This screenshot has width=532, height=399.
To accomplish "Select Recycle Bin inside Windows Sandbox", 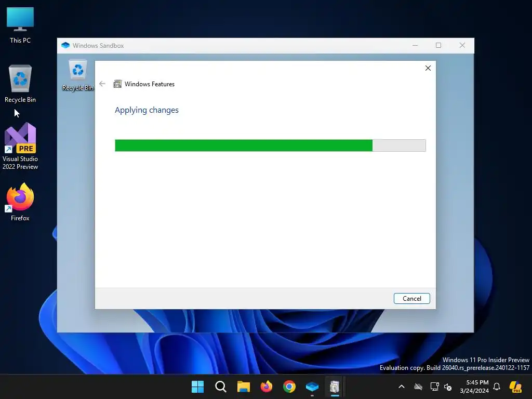I will pos(78,75).
